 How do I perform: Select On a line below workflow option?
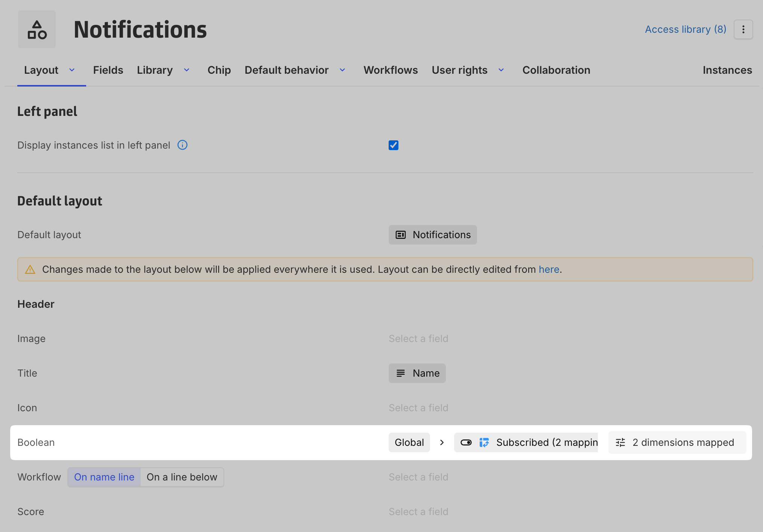click(182, 477)
